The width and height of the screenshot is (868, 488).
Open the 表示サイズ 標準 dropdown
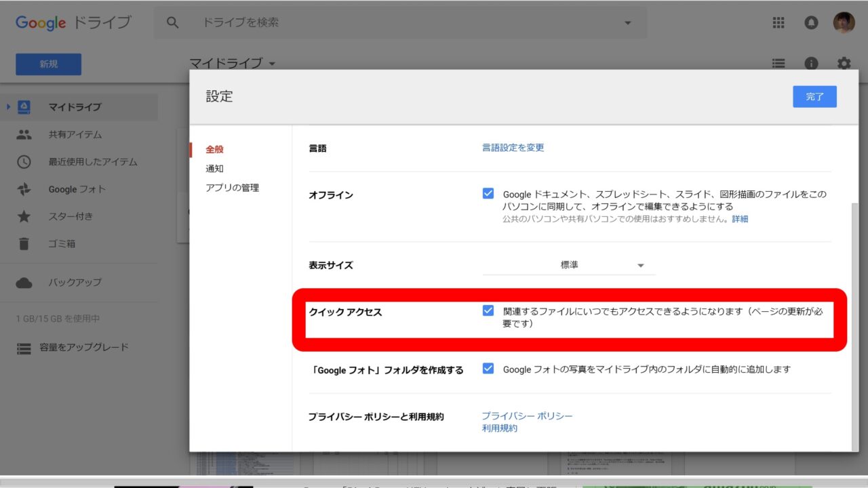tap(569, 265)
